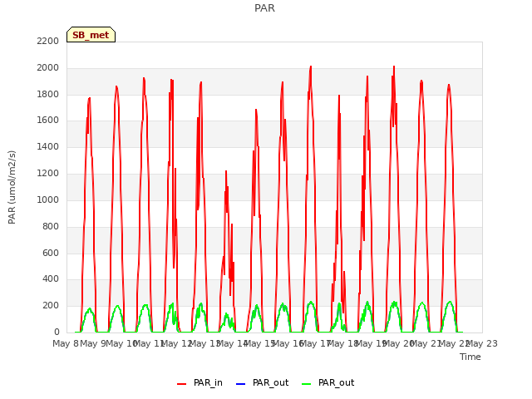The width and height of the screenshot is (532, 399).
Task: Click the PAR chart title
Action: pos(264,7)
